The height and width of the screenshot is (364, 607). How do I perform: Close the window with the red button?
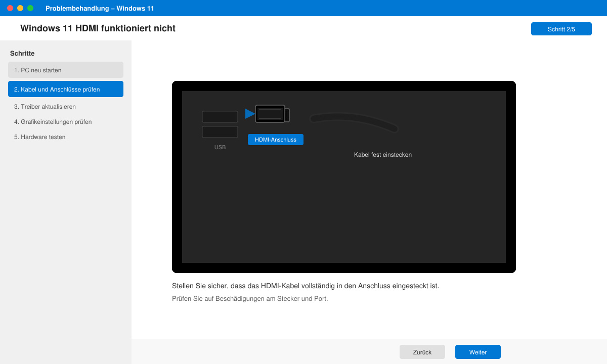coord(10,8)
